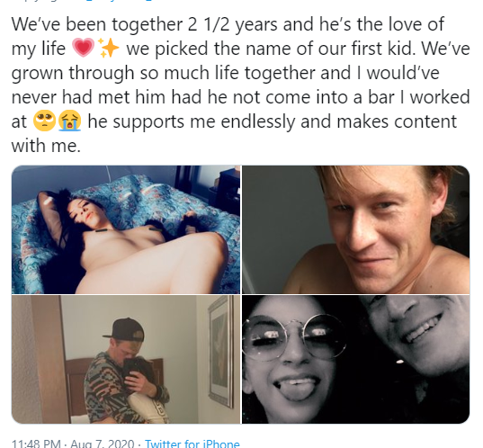Click the loudly crying face emoji
Viewport: 483px width, 448px height.
(69, 121)
